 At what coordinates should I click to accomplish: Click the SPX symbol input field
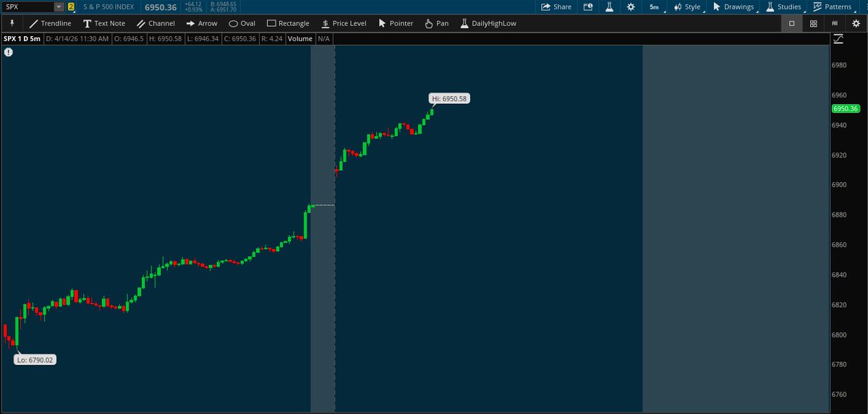click(27, 7)
